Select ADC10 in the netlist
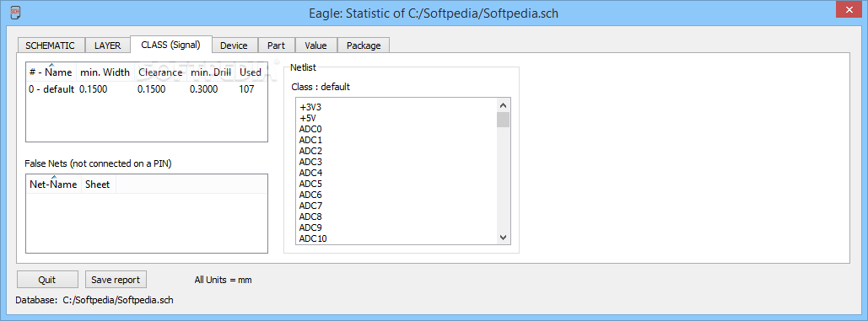The width and height of the screenshot is (868, 321). point(313,238)
